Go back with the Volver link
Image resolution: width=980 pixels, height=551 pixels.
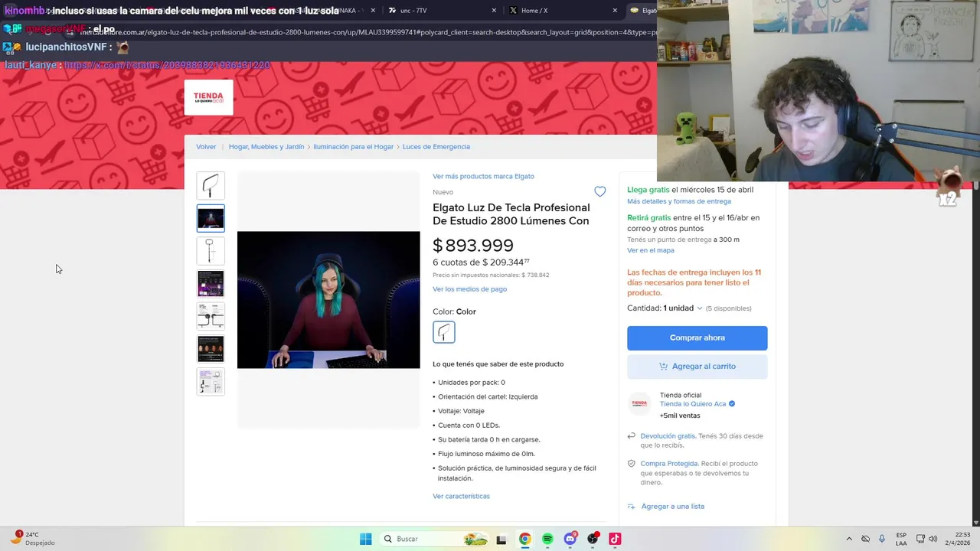click(206, 147)
